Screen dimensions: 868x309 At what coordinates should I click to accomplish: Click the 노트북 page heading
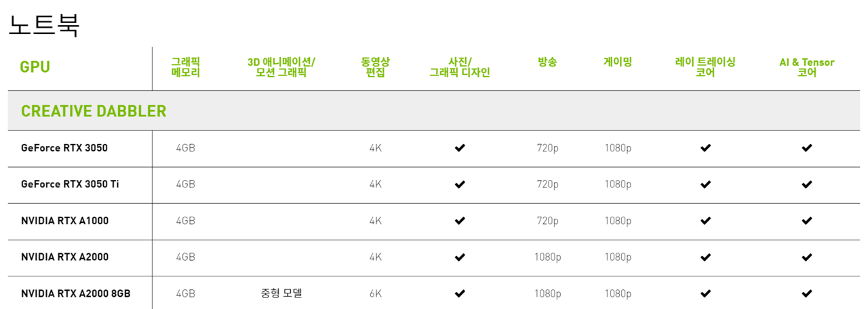pos(44,25)
